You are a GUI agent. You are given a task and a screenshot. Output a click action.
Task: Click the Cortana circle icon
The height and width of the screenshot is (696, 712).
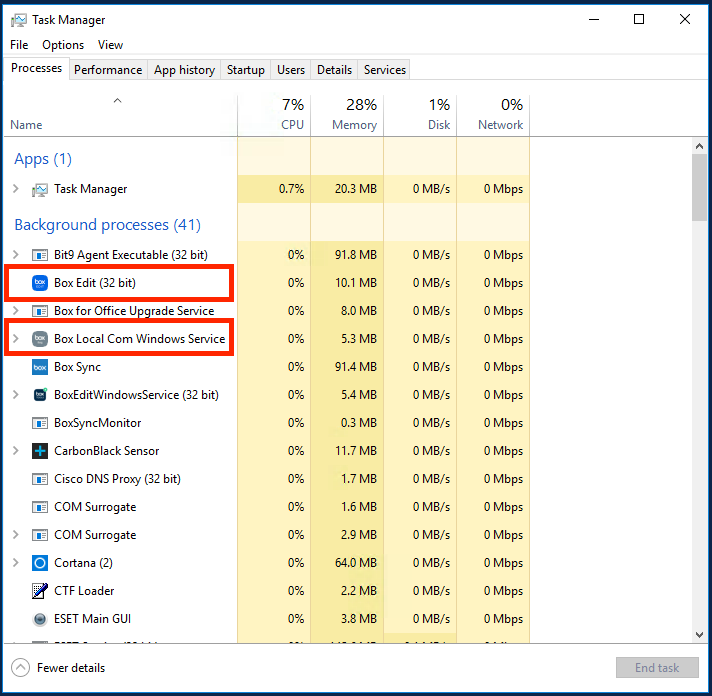pos(40,563)
